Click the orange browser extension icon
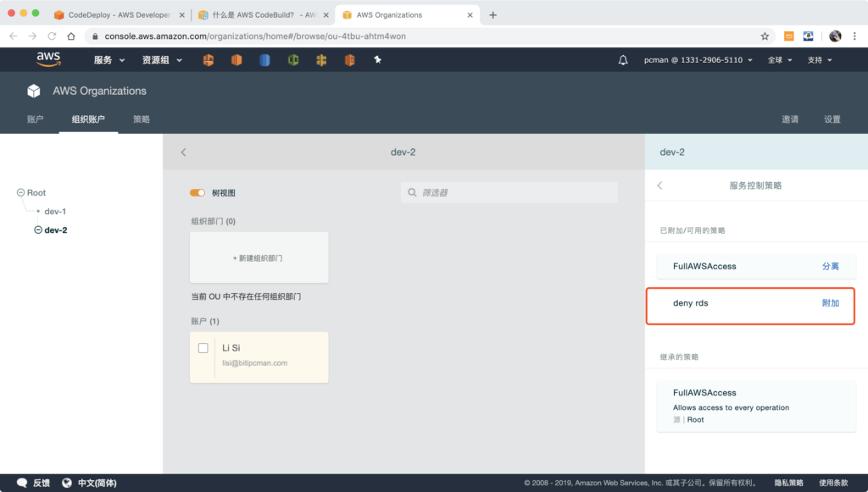Screen dimensions: 868x492 789,36
